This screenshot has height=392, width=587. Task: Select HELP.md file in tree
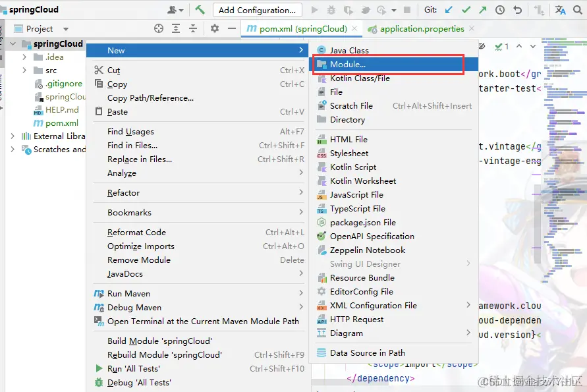[56, 110]
